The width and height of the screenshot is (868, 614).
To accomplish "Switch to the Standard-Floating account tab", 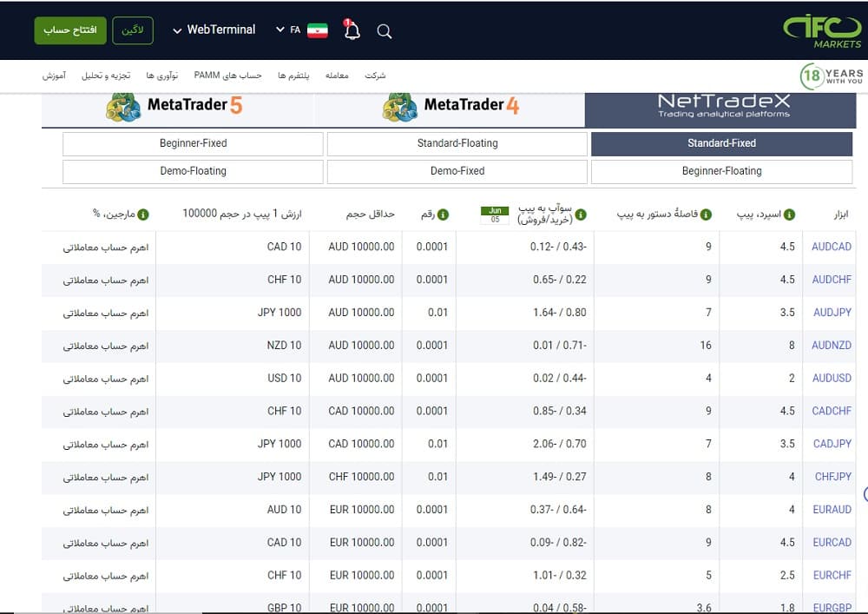I will click(457, 143).
